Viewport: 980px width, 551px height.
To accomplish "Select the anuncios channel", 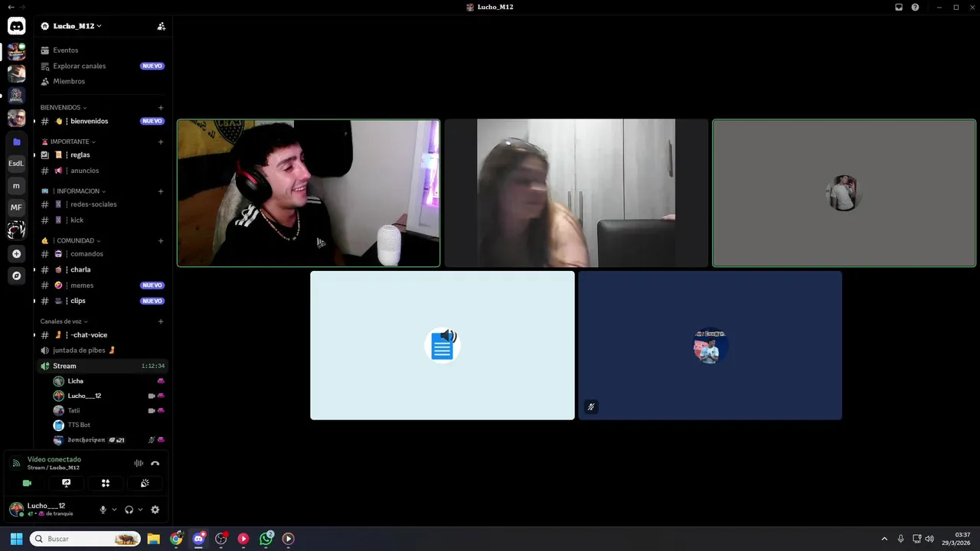I will [x=102, y=171].
